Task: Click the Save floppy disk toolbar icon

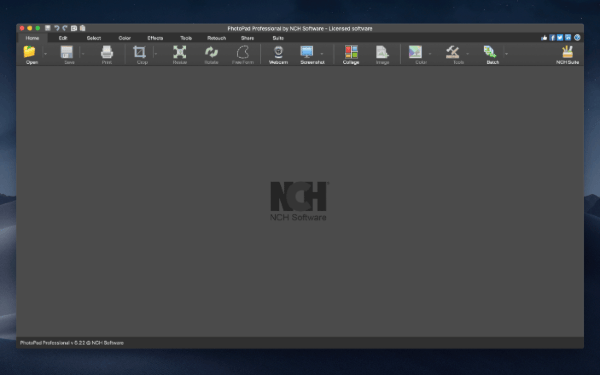Action: pos(67,52)
